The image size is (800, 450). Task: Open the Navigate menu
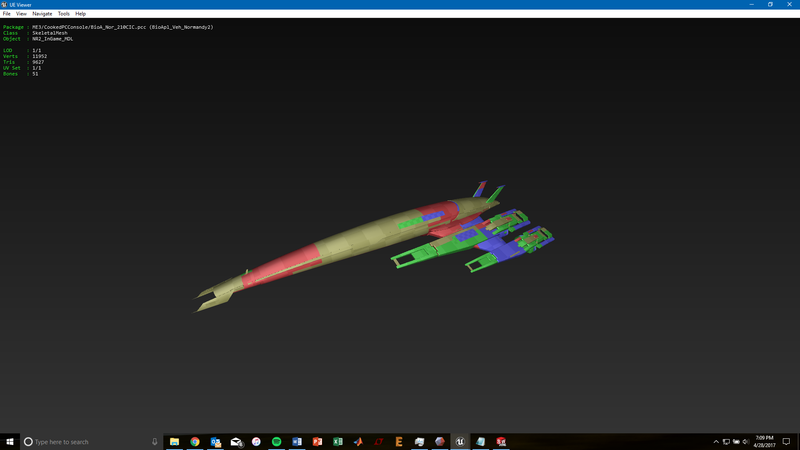click(42, 14)
